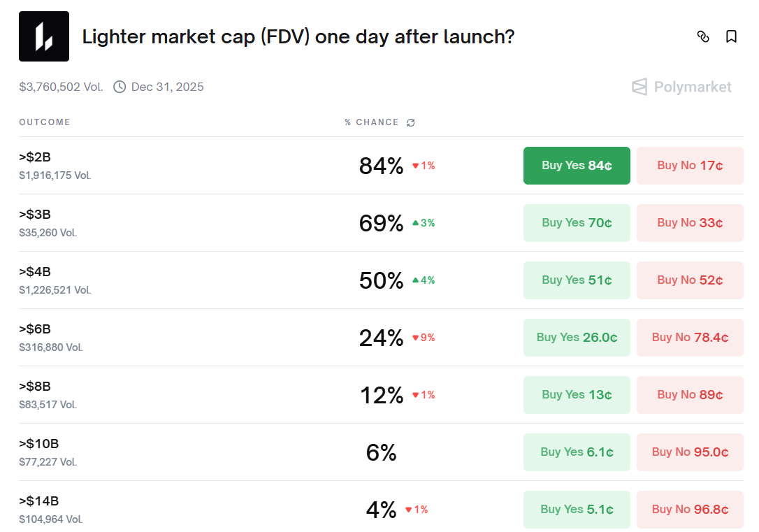Select the Lighter market logo
759x532 pixels.
click(44, 36)
